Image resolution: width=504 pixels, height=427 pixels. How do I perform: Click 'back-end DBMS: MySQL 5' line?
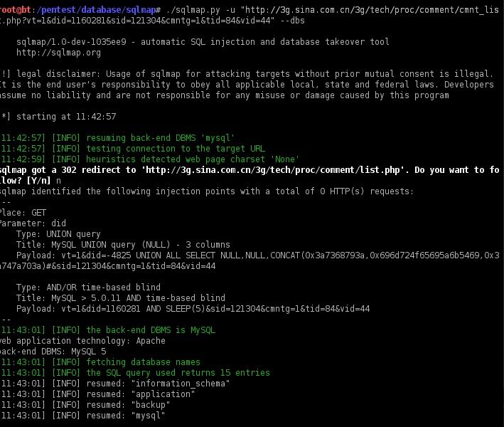(x=53, y=352)
